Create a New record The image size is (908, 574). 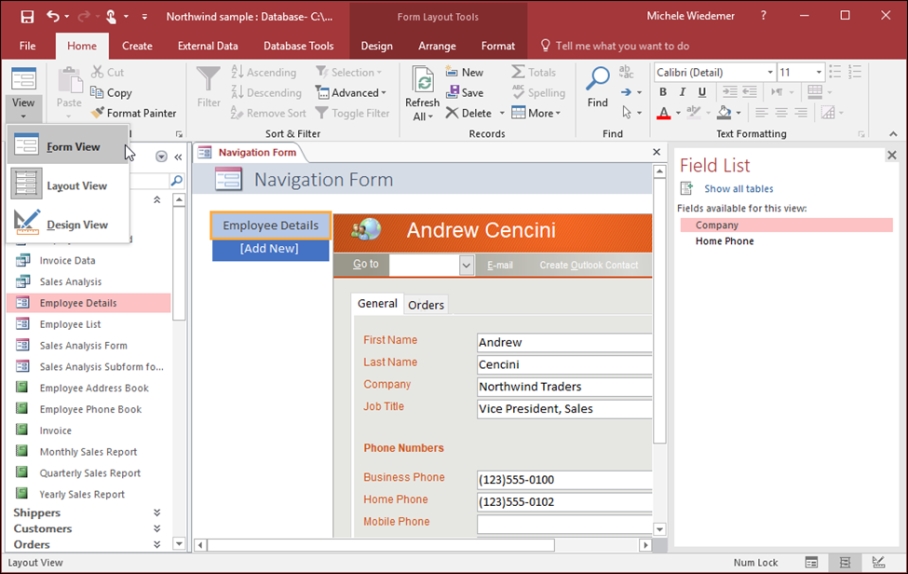464,72
